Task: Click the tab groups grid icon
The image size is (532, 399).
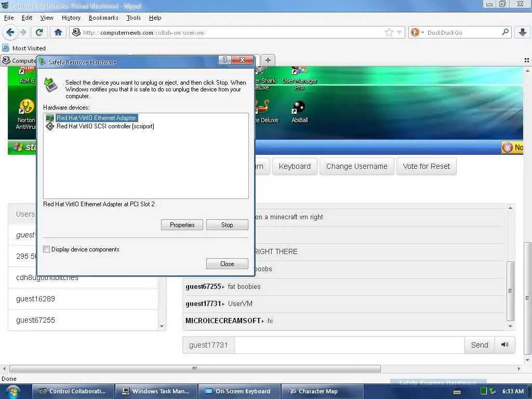Action: coord(527,60)
